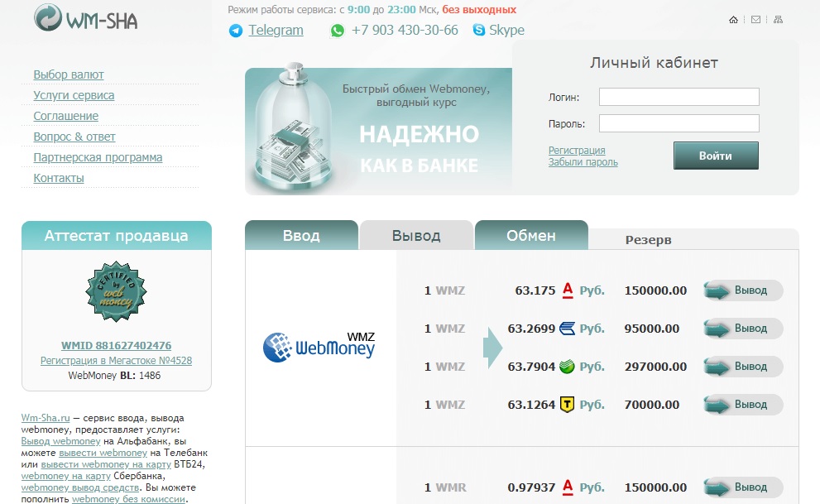820x504 pixels.
Task: Click the VTB icon in 63.2699 row
Action: click(567, 329)
